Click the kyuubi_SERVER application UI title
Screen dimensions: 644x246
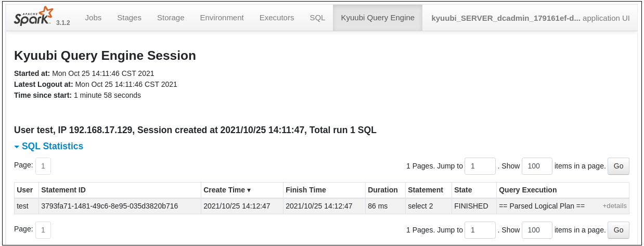pyautogui.click(x=531, y=18)
